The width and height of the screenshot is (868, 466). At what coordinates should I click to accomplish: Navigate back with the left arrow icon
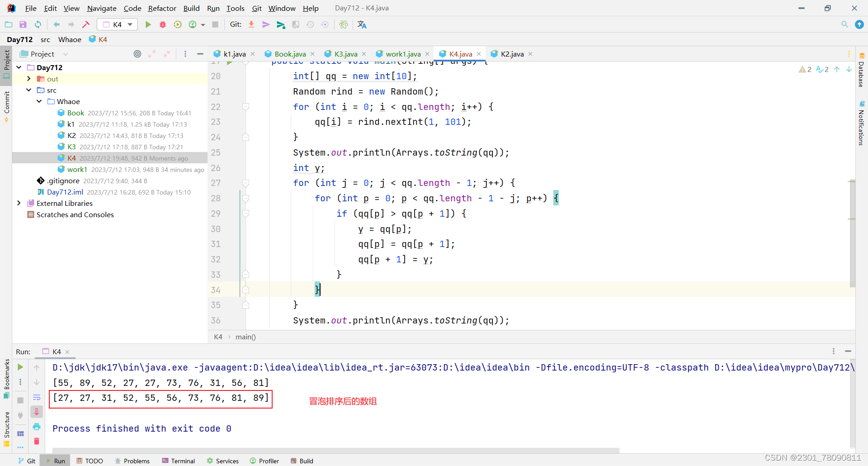pos(57,24)
